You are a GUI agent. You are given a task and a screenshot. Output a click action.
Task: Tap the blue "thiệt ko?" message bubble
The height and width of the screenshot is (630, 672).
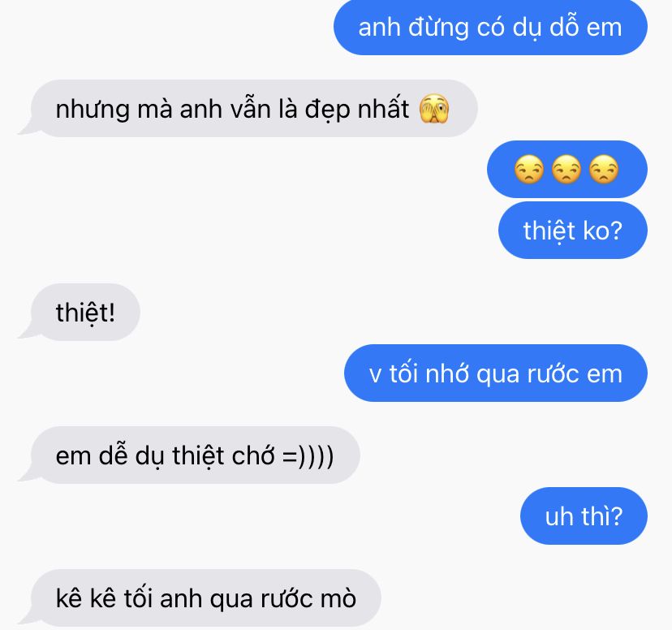[572, 230]
